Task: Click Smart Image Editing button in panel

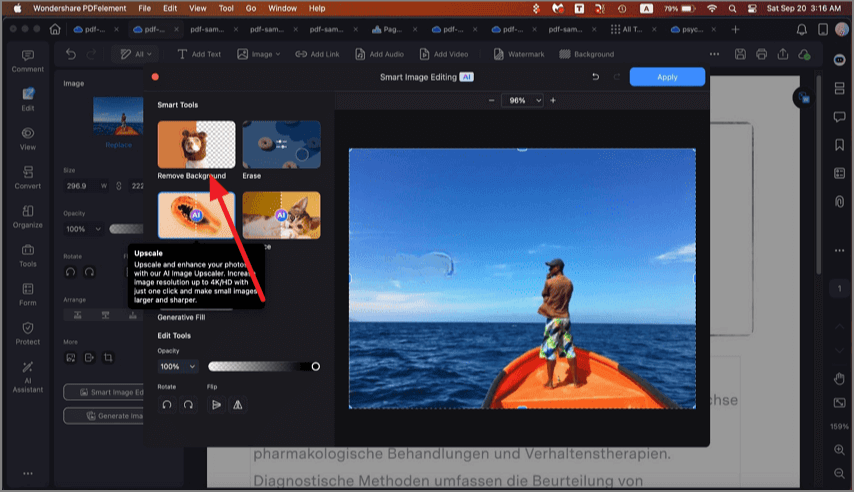Action: (x=105, y=392)
